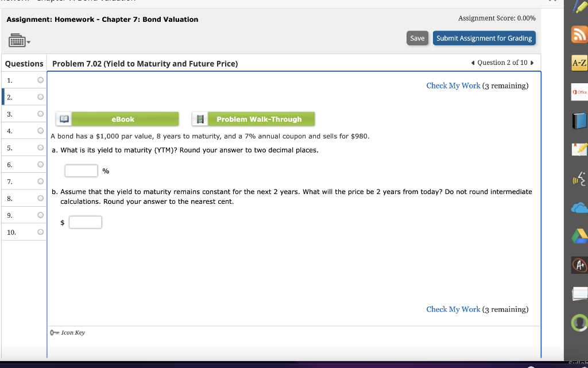
Task: Click the Check My Work link
Action: (x=453, y=85)
